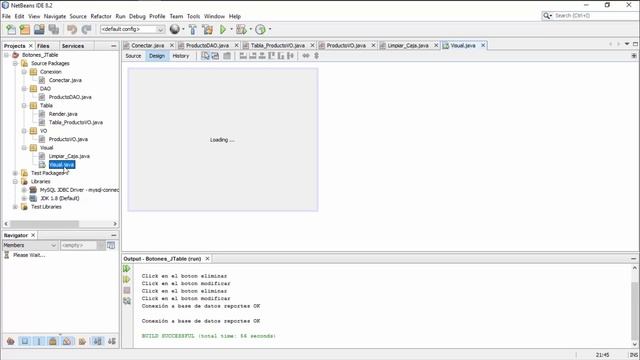The image size is (640, 360).
Task: Open the Refactor menu
Action: tap(101, 16)
